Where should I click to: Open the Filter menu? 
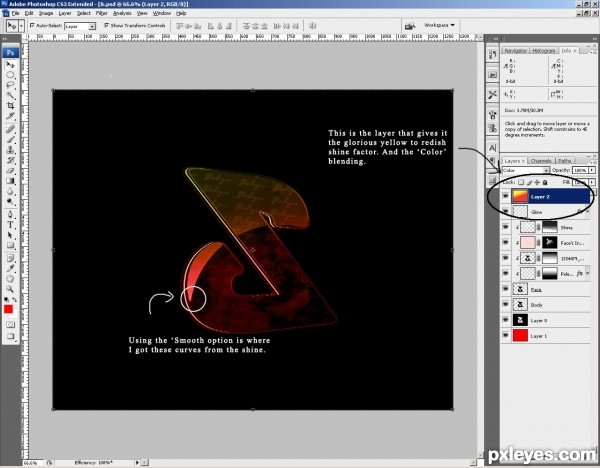[101, 13]
